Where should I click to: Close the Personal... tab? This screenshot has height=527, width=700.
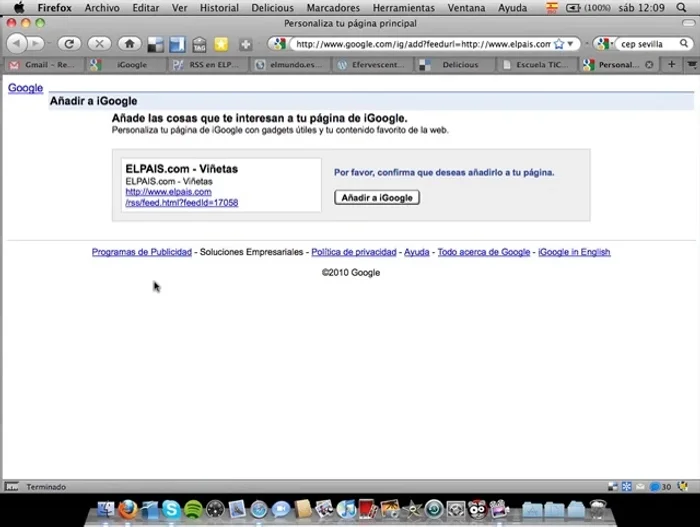(649, 65)
